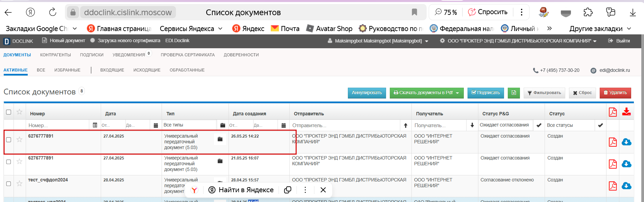The width and height of the screenshot is (644, 202).
Task: Switch to Входящие tab
Action: (112, 70)
